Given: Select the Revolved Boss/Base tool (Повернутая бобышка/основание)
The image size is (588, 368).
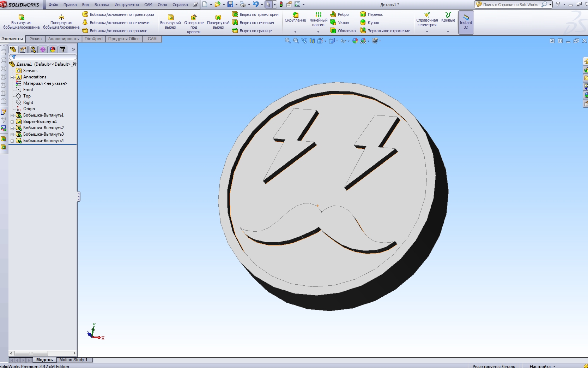Looking at the screenshot, I should [x=61, y=22].
